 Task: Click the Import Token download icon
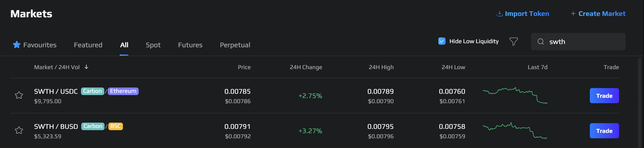(499, 14)
